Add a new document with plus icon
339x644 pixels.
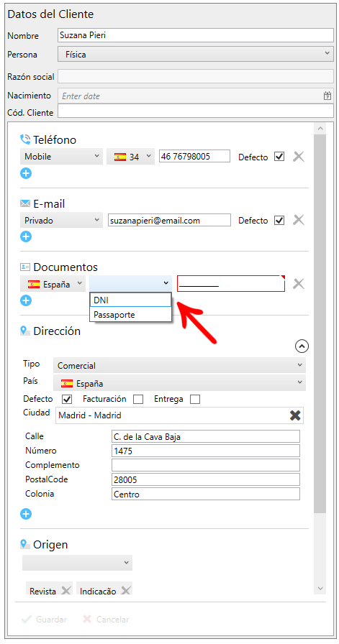[x=26, y=300]
